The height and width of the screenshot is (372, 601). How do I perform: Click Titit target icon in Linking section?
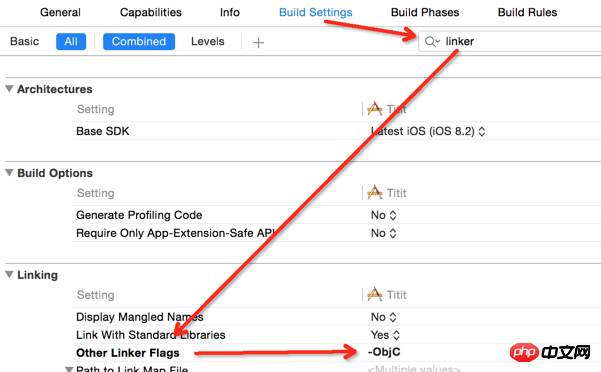pos(374,295)
